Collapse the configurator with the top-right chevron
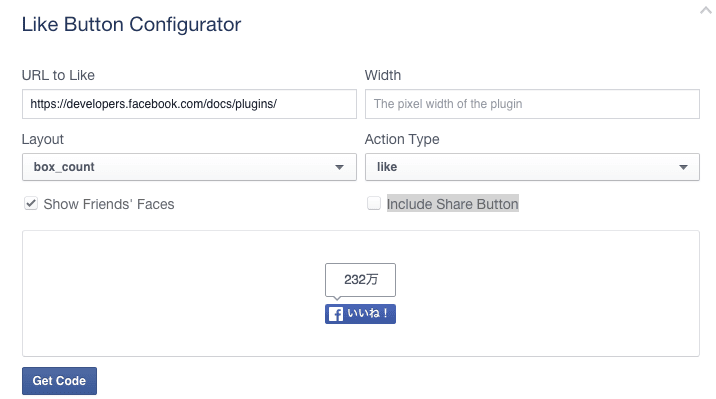This screenshot has height=399, width=716. [706, 10]
